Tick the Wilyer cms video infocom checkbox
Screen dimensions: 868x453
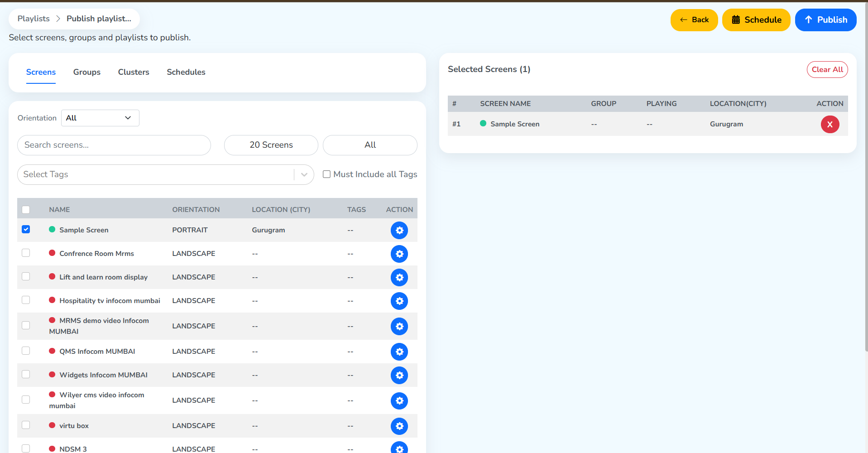[x=26, y=400]
